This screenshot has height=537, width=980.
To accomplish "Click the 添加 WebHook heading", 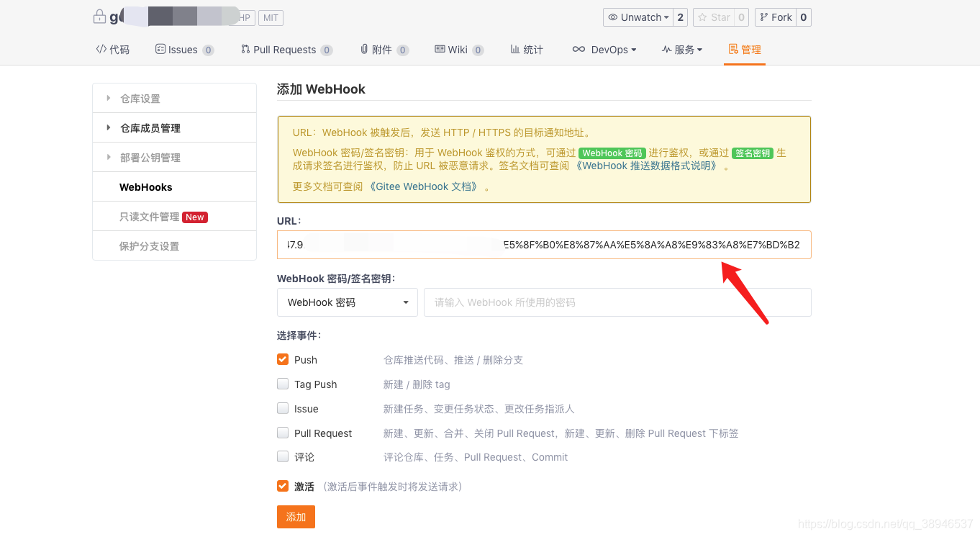I will point(321,89).
